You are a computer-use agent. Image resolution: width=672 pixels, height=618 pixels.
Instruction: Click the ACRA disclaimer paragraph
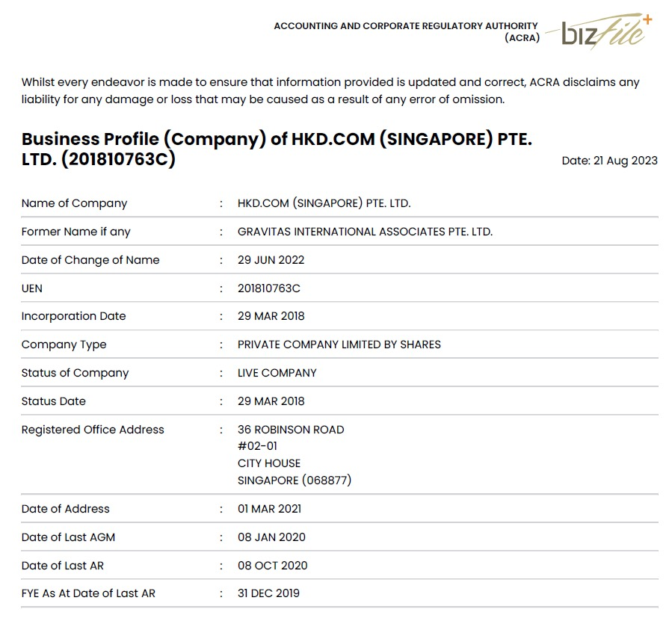[330, 90]
